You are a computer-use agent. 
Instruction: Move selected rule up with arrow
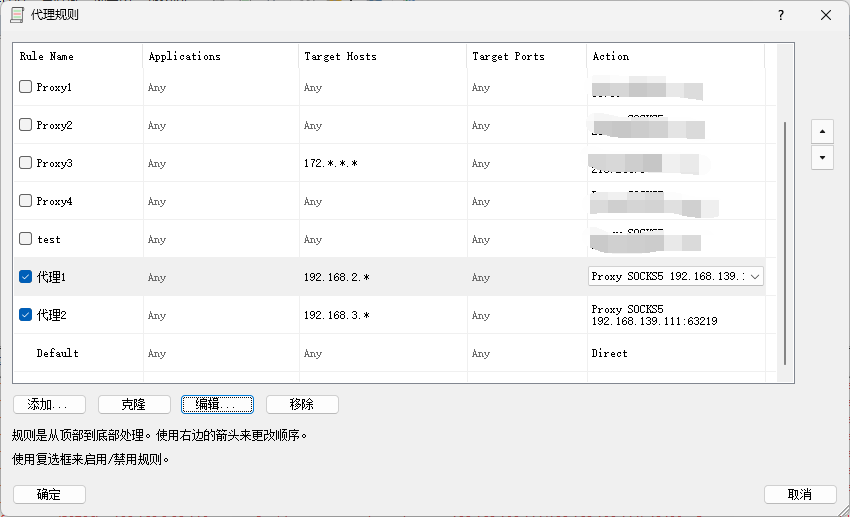tap(822, 131)
